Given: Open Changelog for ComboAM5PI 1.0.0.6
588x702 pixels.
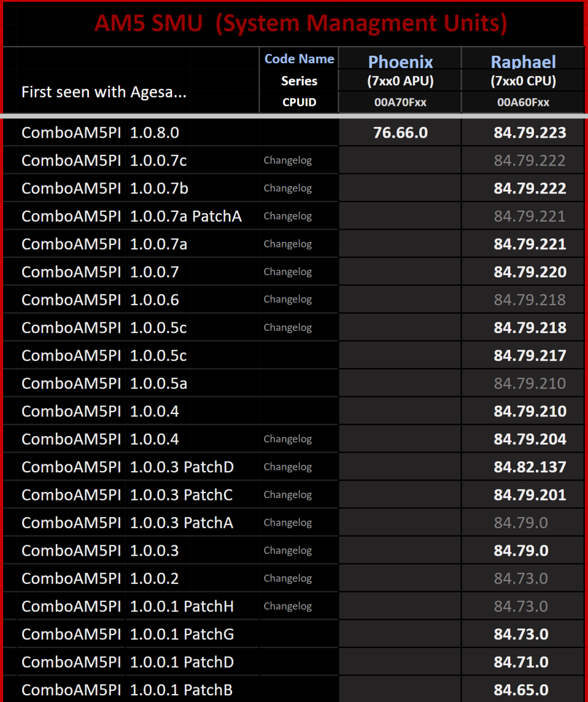Looking at the screenshot, I should coord(287,300).
